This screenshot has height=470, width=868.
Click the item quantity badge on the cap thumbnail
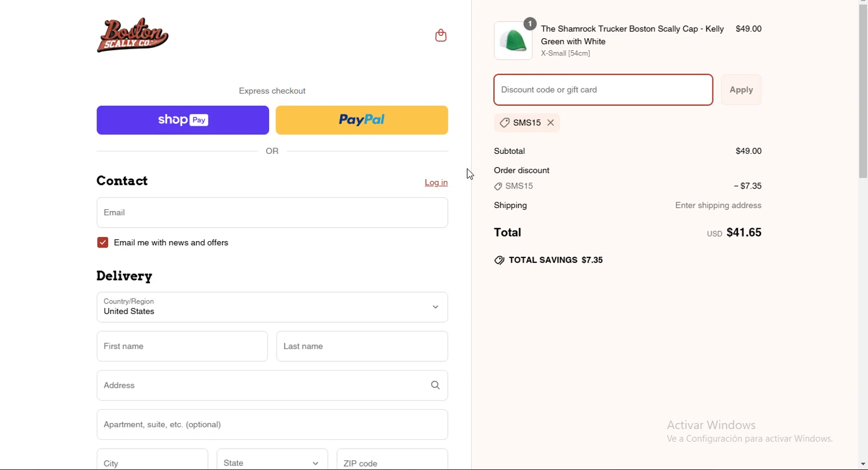[530, 24]
